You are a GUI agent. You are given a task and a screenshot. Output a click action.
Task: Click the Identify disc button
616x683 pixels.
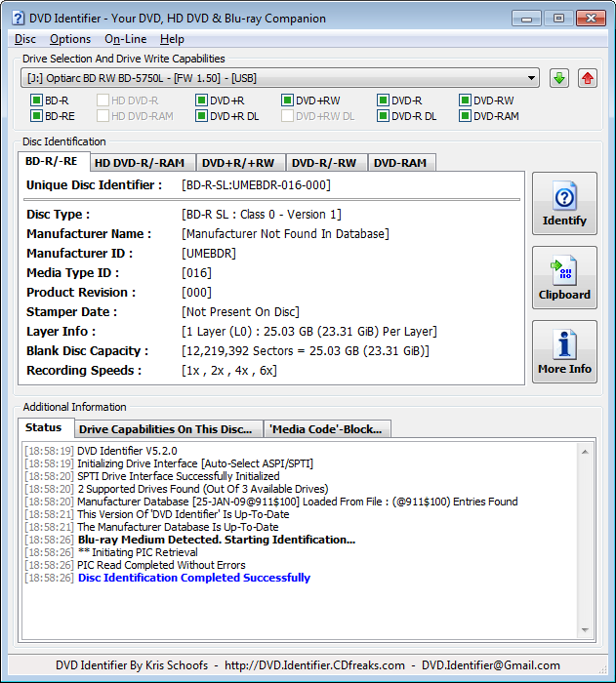[564, 203]
